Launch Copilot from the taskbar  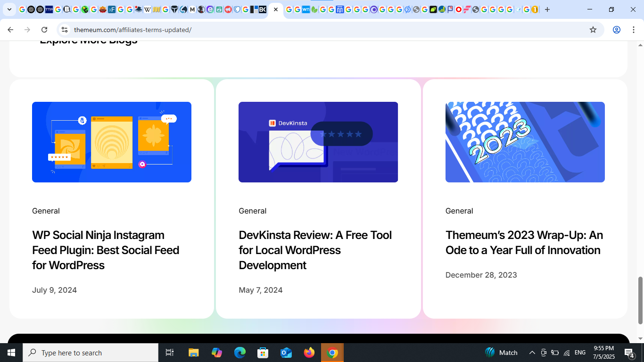point(217,353)
